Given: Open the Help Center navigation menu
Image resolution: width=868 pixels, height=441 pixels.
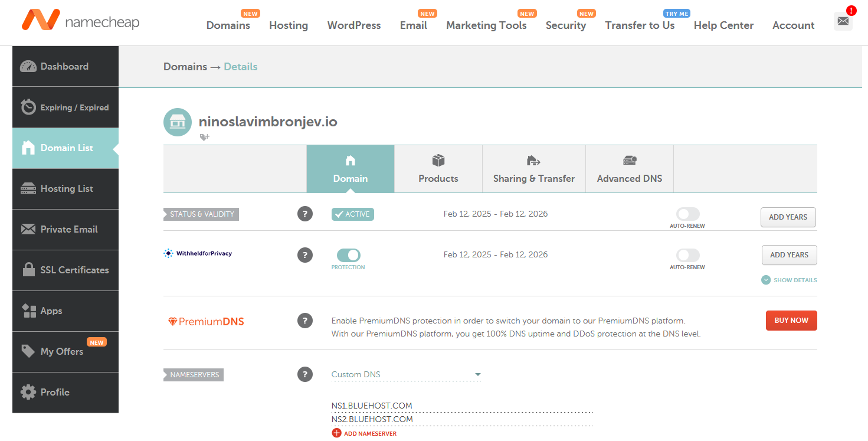Looking at the screenshot, I should 723,25.
